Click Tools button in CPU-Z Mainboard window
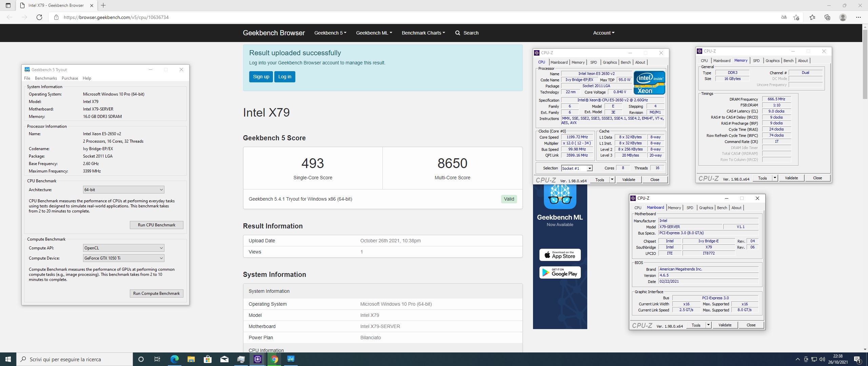Screen dimensions: 868x366 click(696, 325)
